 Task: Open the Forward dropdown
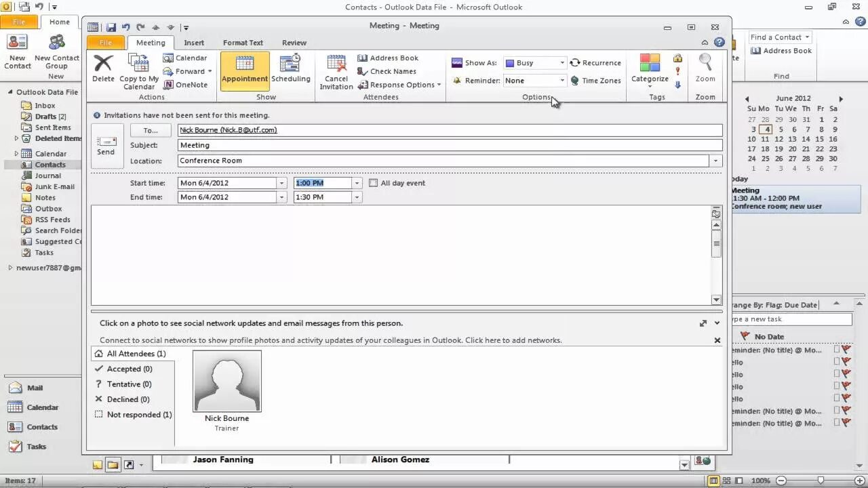pyautogui.click(x=188, y=71)
